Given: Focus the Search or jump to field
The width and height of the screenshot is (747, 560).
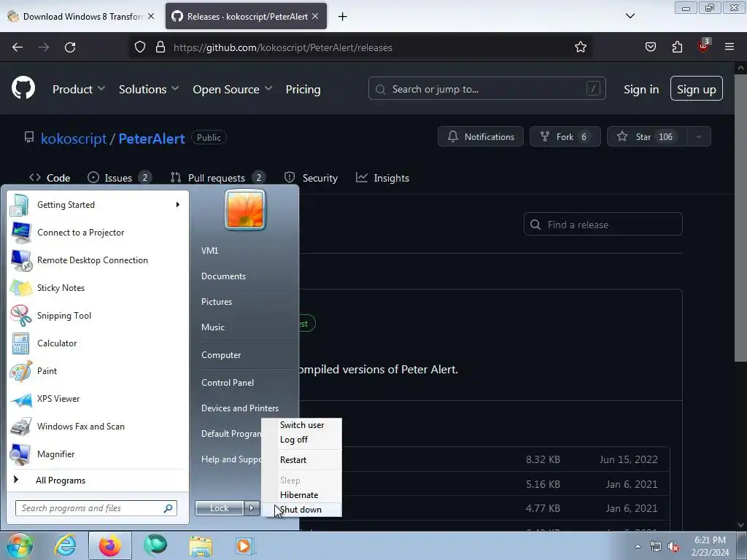Looking at the screenshot, I should pyautogui.click(x=487, y=88).
